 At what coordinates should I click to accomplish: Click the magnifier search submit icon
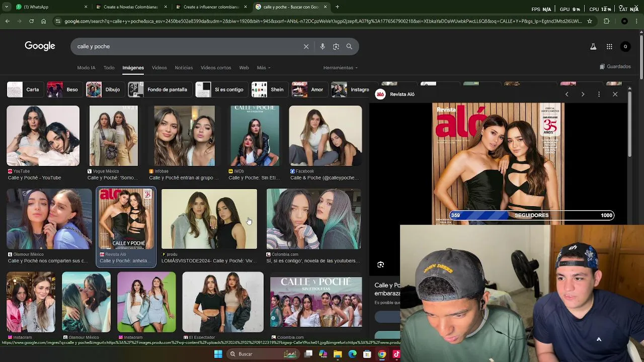tap(349, 46)
